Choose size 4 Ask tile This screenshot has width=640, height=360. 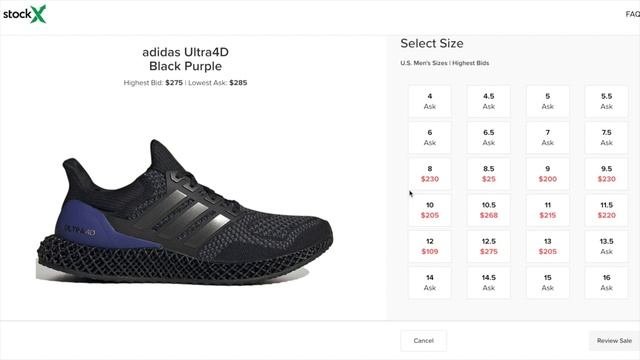(430, 101)
